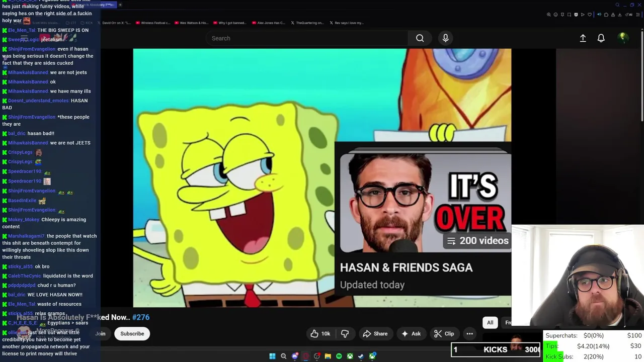
Task: Click username Marshalkagami7 in chat
Action: tap(26, 236)
